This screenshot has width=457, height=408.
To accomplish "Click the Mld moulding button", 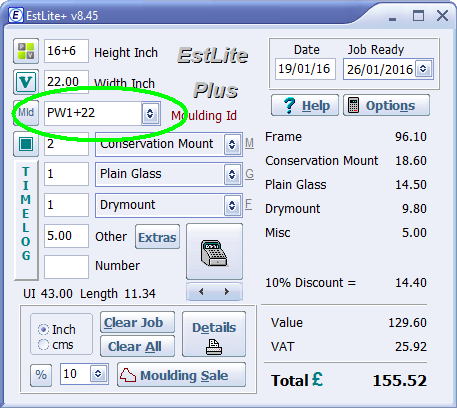I will click(x=26, y=113).
